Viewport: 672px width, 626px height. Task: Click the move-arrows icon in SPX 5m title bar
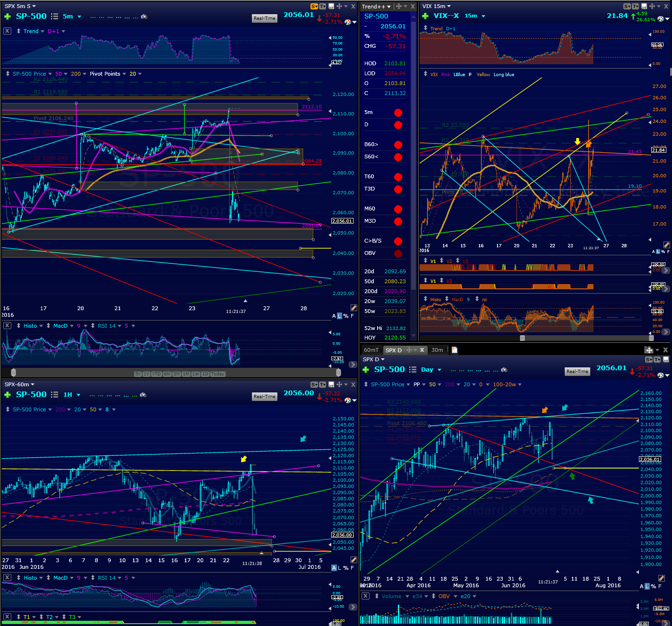click(x=339, y=6)
